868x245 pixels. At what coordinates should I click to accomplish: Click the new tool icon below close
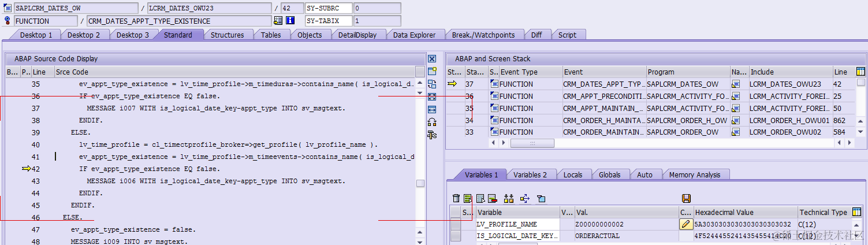pyautogui.click(x=432, y=72)
